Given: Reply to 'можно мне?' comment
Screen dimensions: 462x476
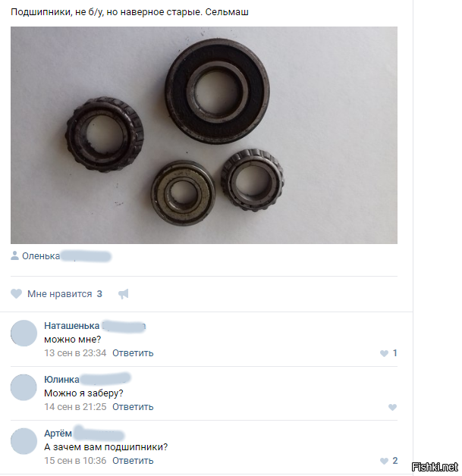Looking at the screenshot, I should [133, 353].
